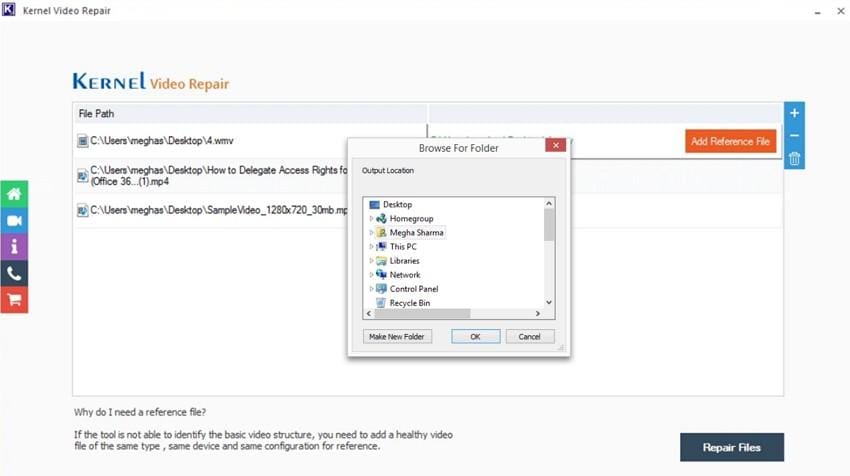Image resolution: width=850 pixels, height=476 pixels.
Task: Select Homegroup in folder tree
Action: [x=411, y=218]
